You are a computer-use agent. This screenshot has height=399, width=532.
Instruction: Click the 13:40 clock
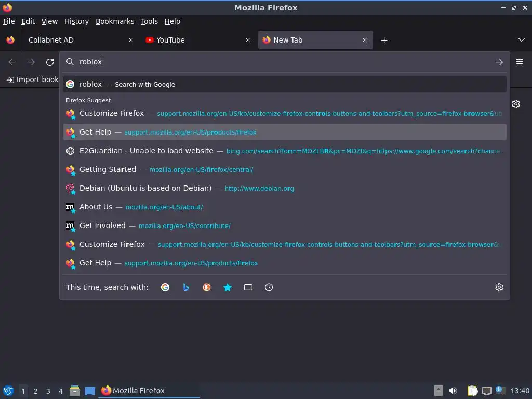520,391
